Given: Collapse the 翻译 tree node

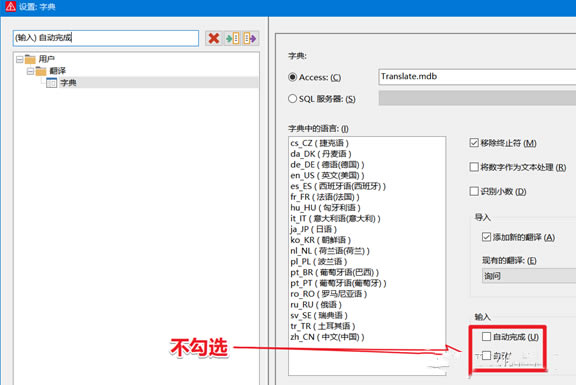Looking at the screenshot, I should [x=30, y=71].
